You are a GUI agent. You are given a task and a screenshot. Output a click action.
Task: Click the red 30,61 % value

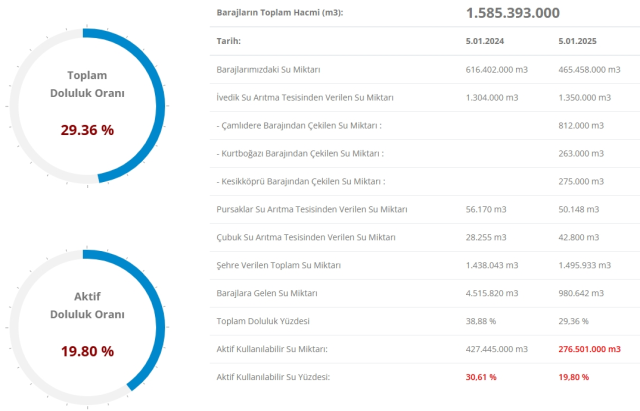click(481, 377)
